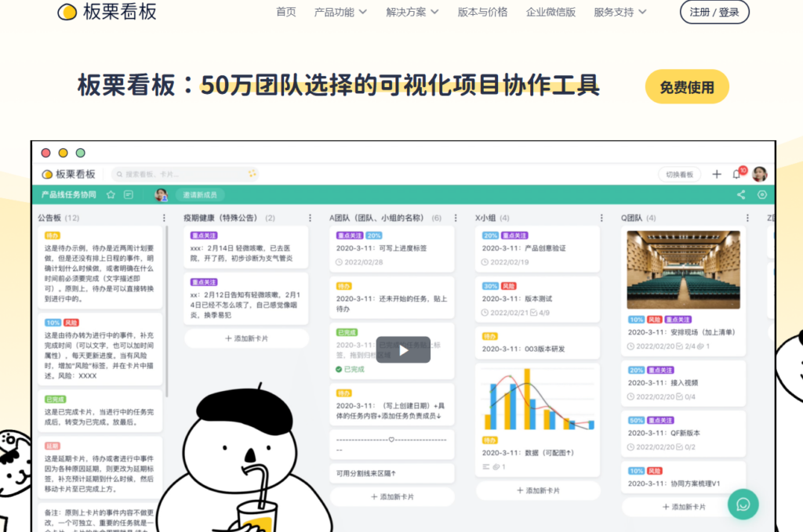The height and width of the screenshot is (532, 803).
Task: Star the 产品线任务协同 board as favorite
Action: click(111, 194)
